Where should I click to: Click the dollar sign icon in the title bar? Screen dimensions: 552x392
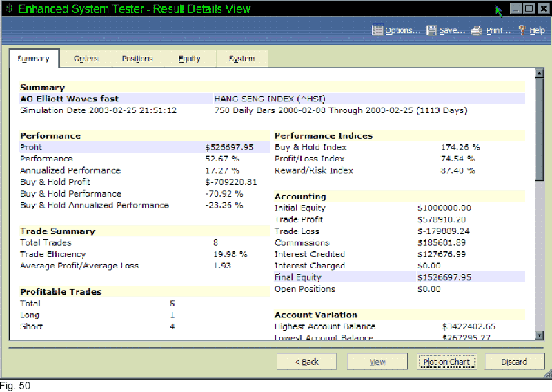pos(9,8)
